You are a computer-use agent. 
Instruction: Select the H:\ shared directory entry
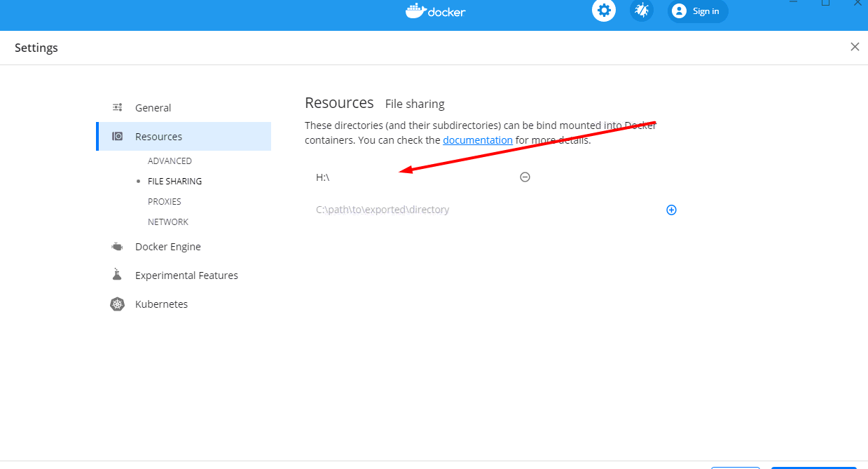pyautogui.click(x=323, y=177)
